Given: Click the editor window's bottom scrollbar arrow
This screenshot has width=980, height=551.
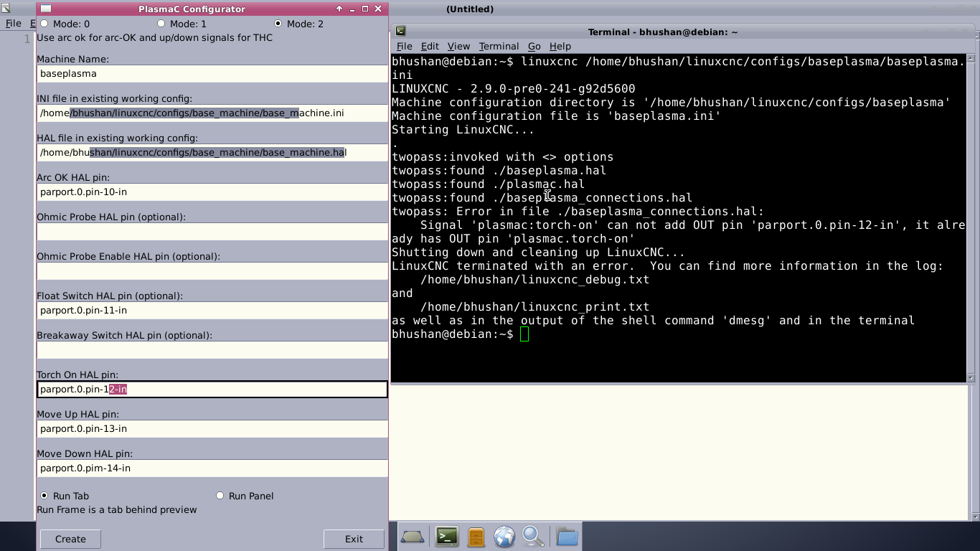Looking at the screenshot, I should (976, 516).
